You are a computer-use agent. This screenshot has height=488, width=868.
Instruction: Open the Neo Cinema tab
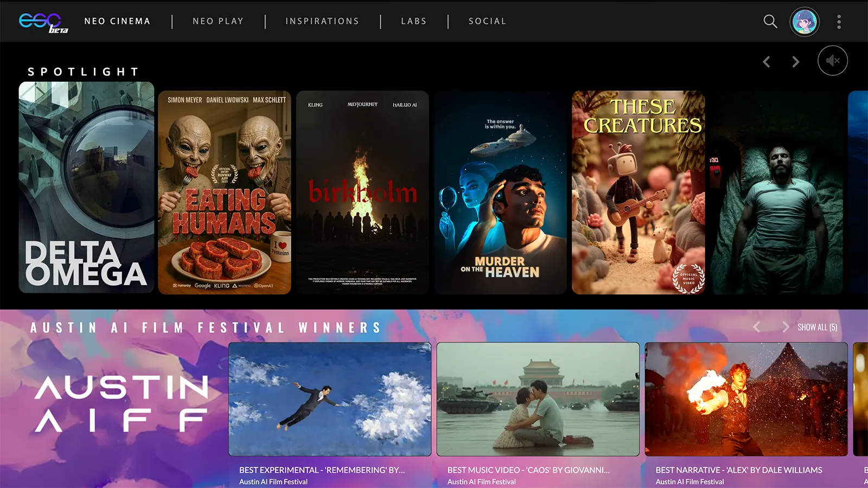click(x=117, y=21)
